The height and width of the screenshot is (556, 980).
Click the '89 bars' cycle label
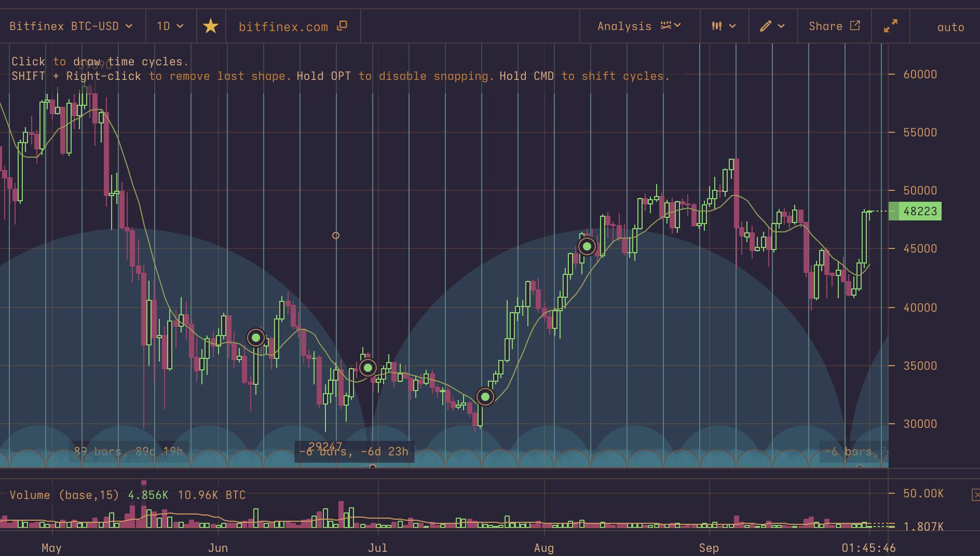(128, 451)
